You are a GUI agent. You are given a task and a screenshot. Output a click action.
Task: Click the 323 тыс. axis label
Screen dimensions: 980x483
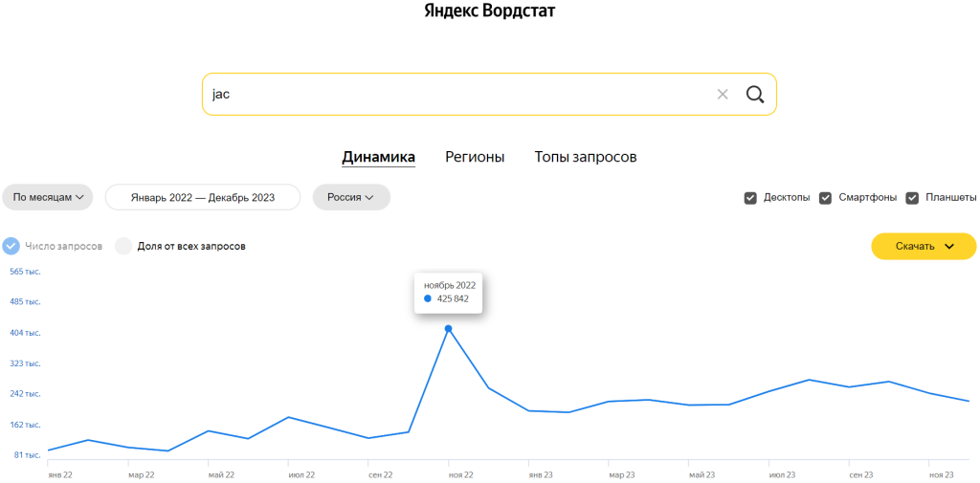click(25, 363)
